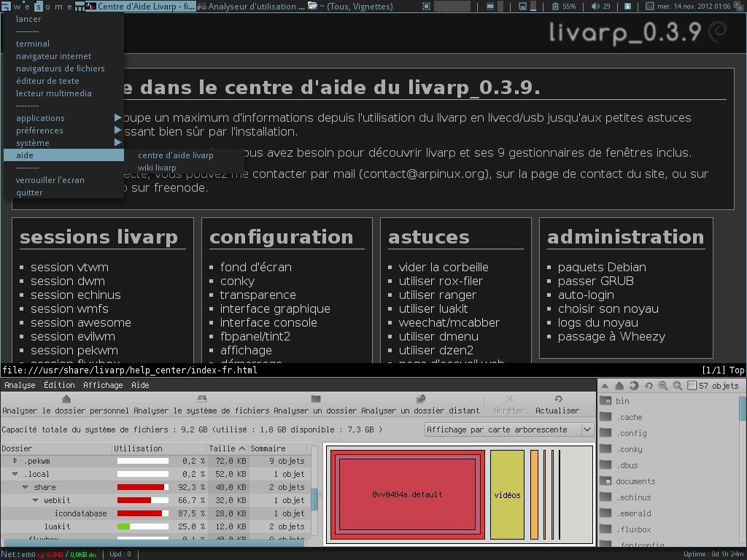Open the .fluxbox folder icon
The height and width of the screenshot is (560, 747).
tap(605, 529)
